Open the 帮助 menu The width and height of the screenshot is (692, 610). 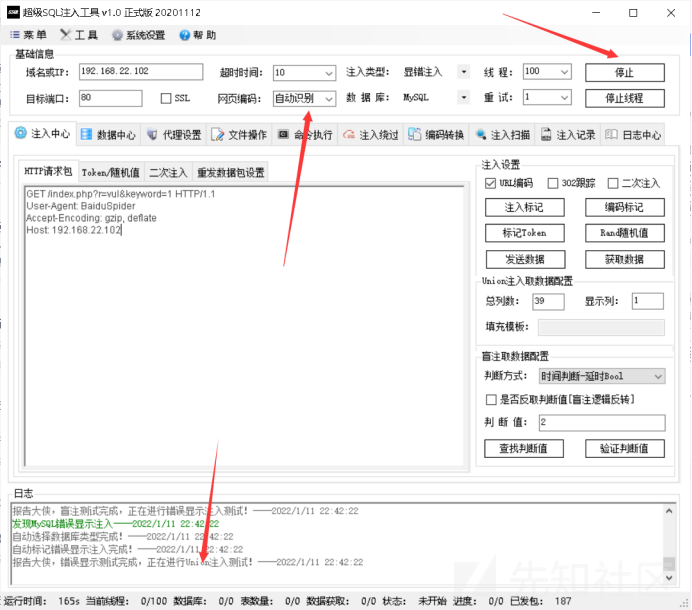coord(198,35)
